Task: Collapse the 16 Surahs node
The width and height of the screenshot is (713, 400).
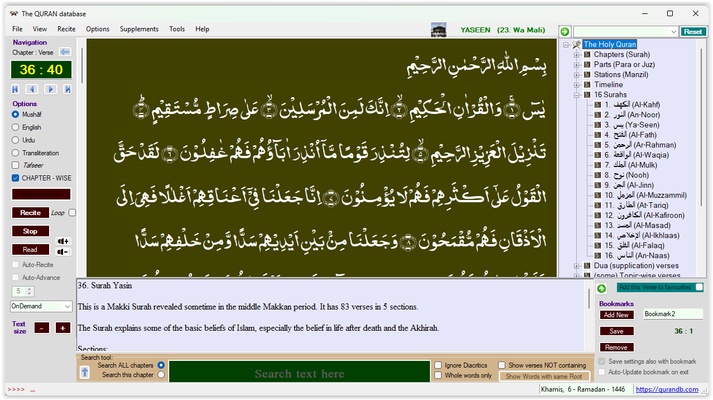Action: pyautogui.click(x=576, y=95)
